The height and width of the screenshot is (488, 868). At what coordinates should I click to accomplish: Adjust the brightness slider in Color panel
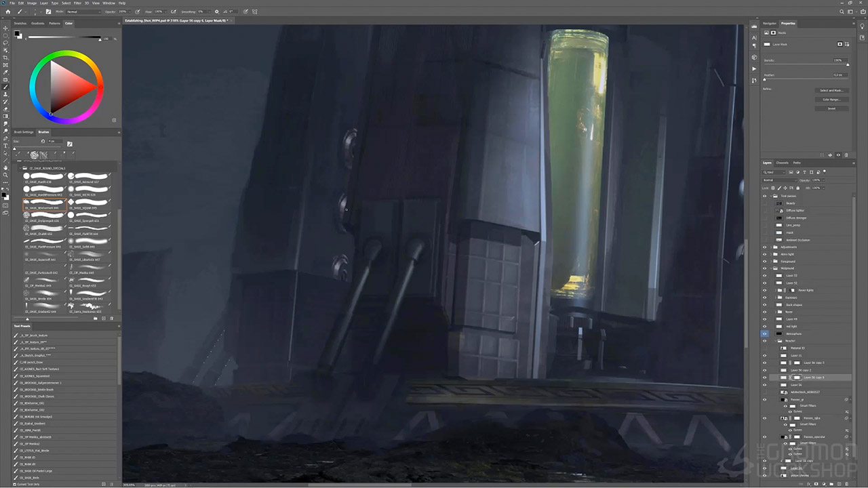64,38
